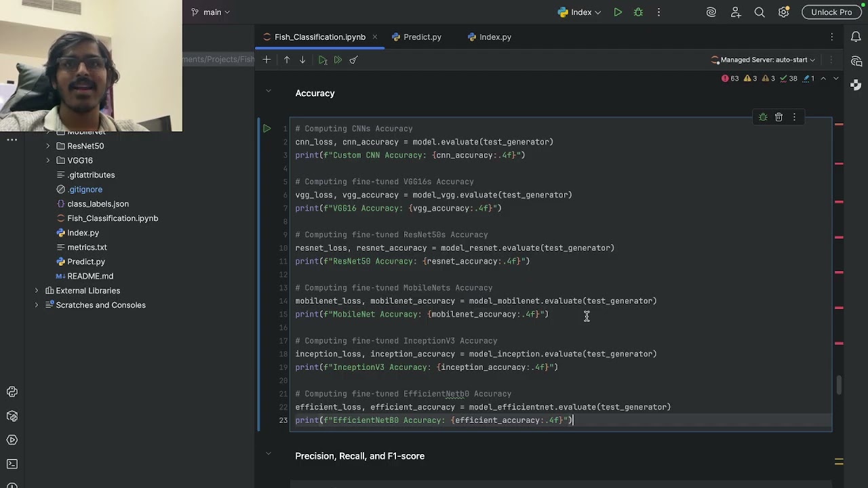The image size is (868, 488).
Task: Show notifications bell panel
Action: 856,37
